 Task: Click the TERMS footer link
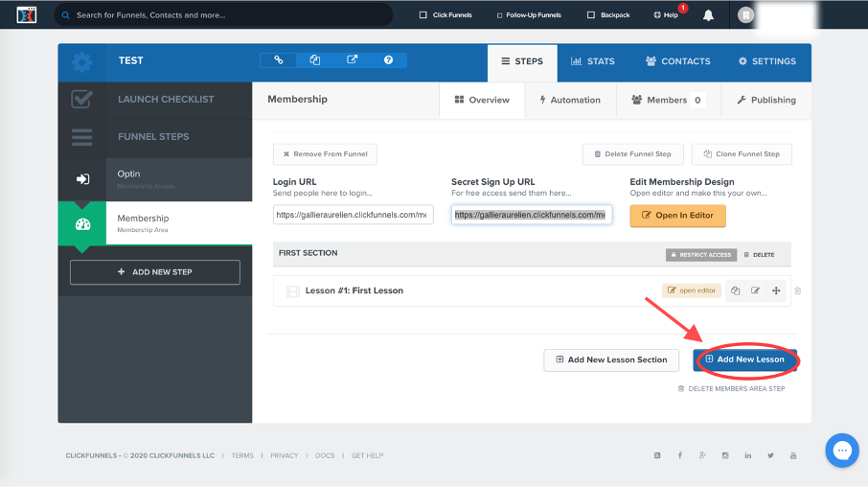click(242, 456)
